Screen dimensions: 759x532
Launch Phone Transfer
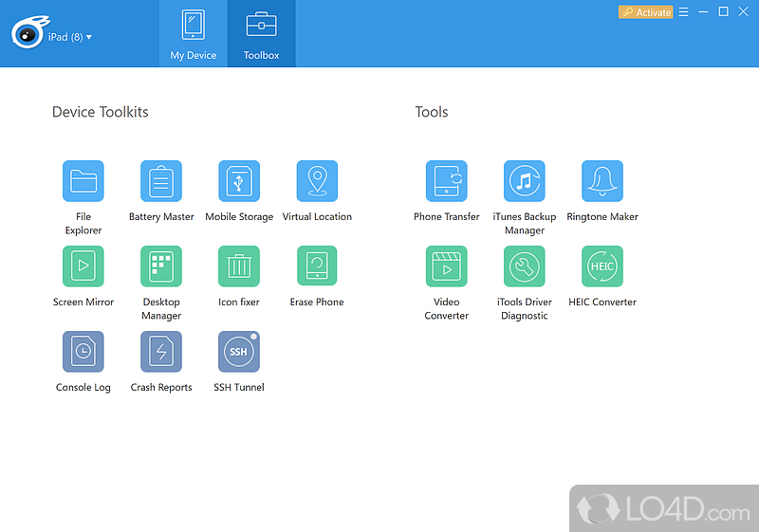tap(446, 181)
